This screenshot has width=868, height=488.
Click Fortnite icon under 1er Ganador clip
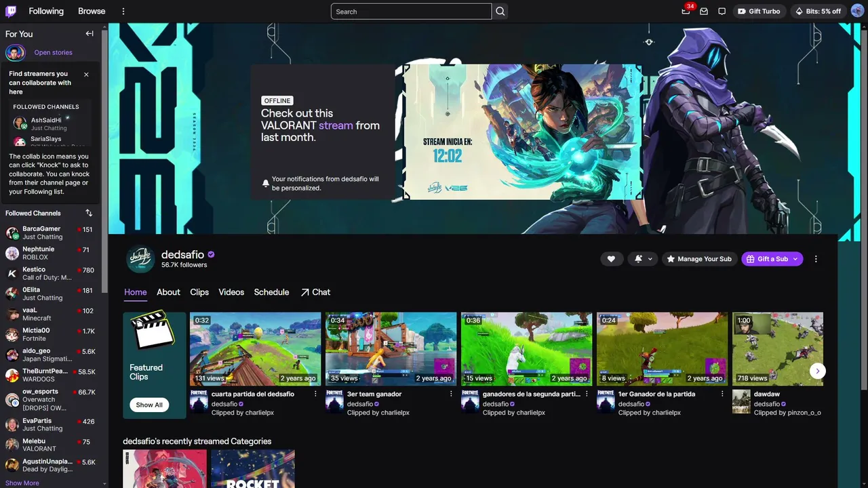point(606,401)
